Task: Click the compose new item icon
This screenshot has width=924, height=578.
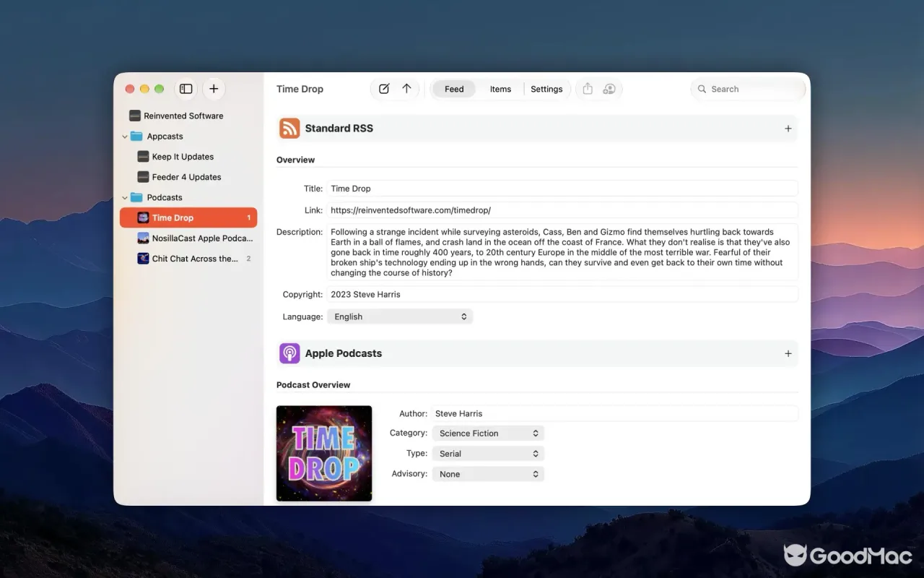Action: (384, 89)
